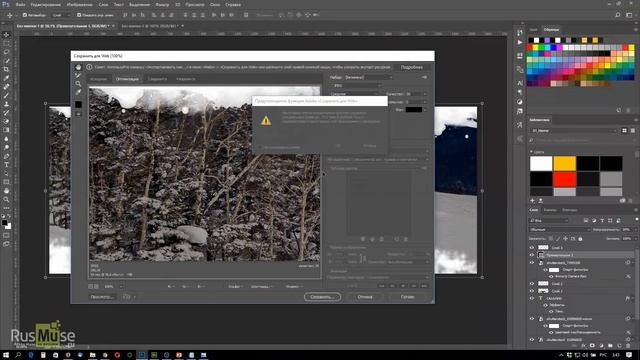This screenshot has height=360, width=640.
Task: Click Отмена in the warning dialog
Action: [x=370, y=146]
